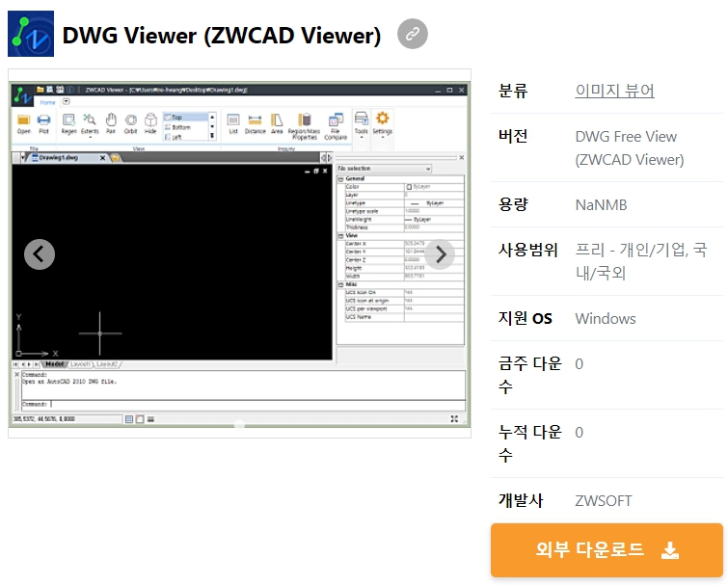Close the properties panel with X

pyautogui.click(x=462, y=158)
